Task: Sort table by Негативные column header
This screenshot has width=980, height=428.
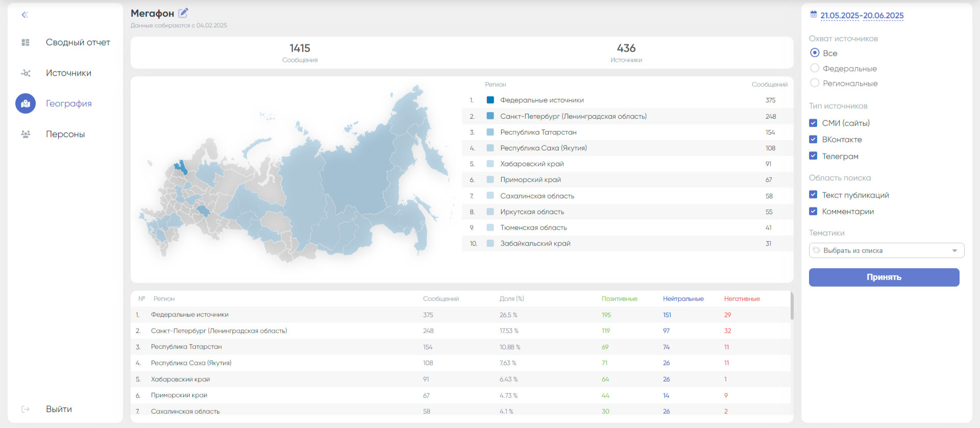Action: tap(742, 299)
